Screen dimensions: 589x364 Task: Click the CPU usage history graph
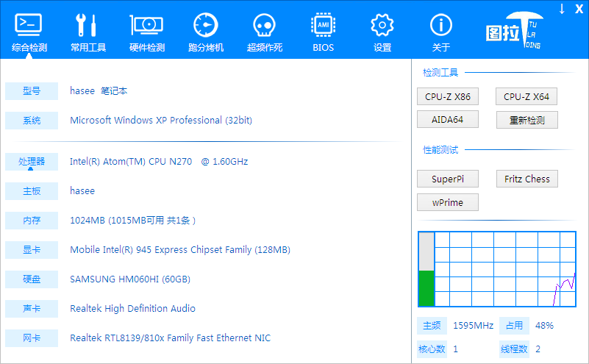pyautogui.click(x=504, y=269)
